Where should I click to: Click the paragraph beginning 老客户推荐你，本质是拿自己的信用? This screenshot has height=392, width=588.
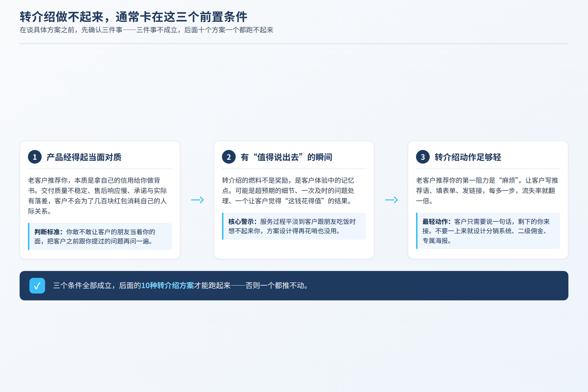pyautogui.click(x=98, y=196)
